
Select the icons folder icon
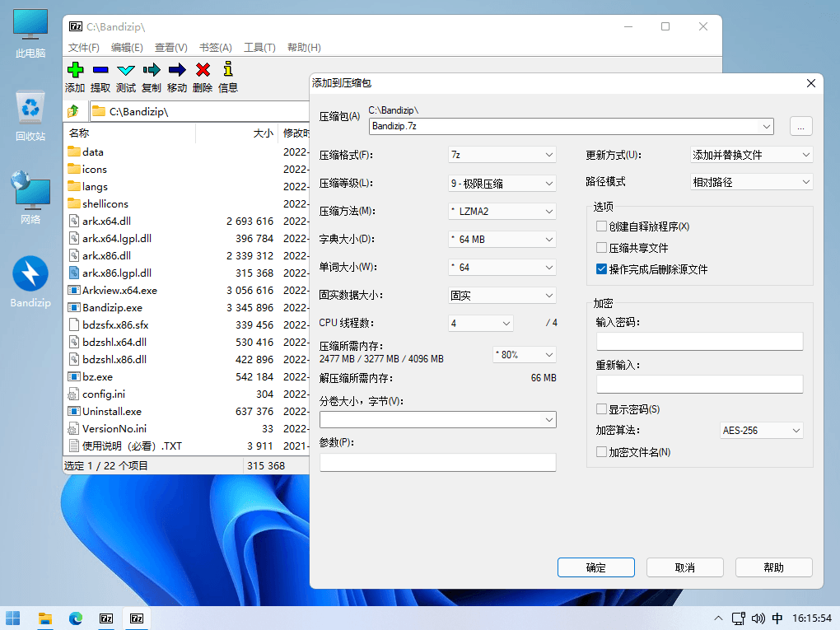[x=74, y=169]
